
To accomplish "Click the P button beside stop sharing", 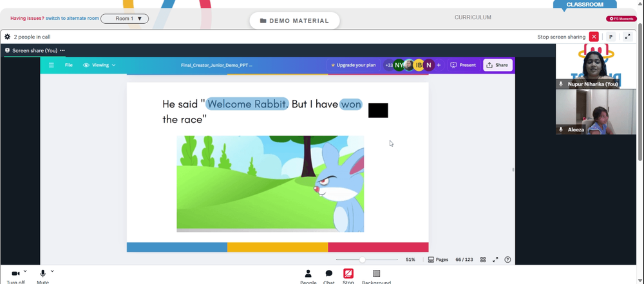I will pos(611,37).
